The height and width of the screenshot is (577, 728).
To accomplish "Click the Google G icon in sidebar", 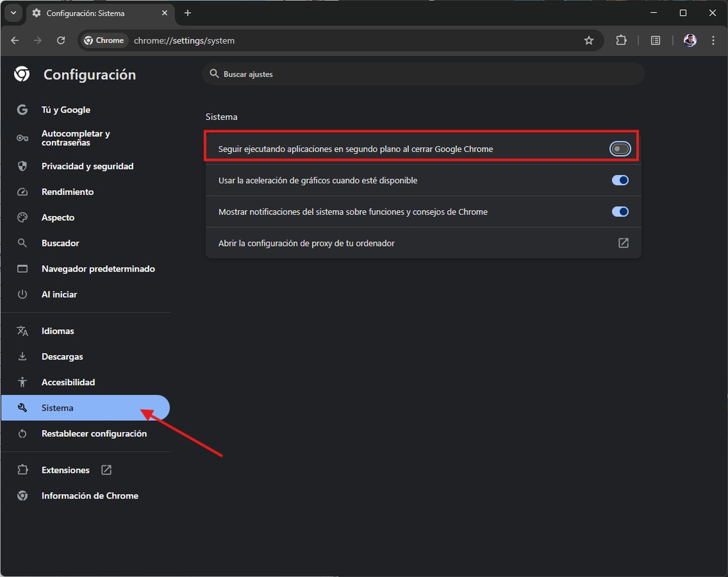I will click(x=22, y=110).
